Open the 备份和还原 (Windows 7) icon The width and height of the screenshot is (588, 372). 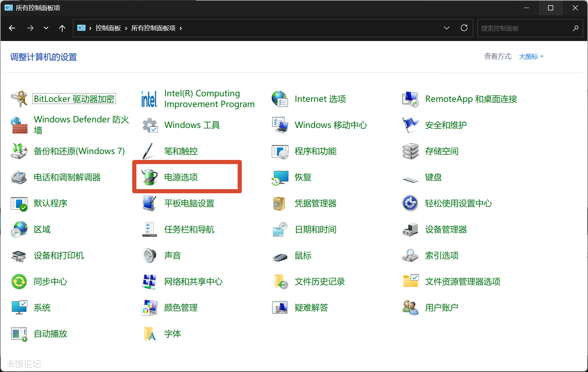pyautogui.click(x=19, y=151)
